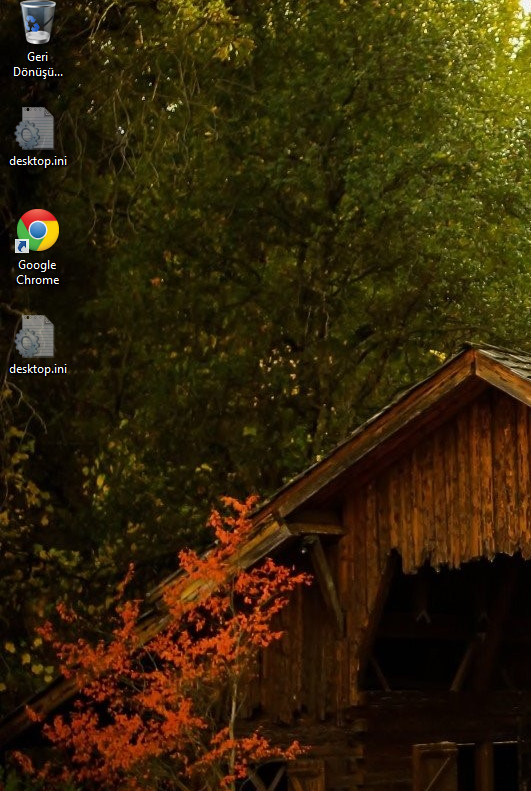Click the "Geri Dönüşü..." label text

click(x=38, y=65)
